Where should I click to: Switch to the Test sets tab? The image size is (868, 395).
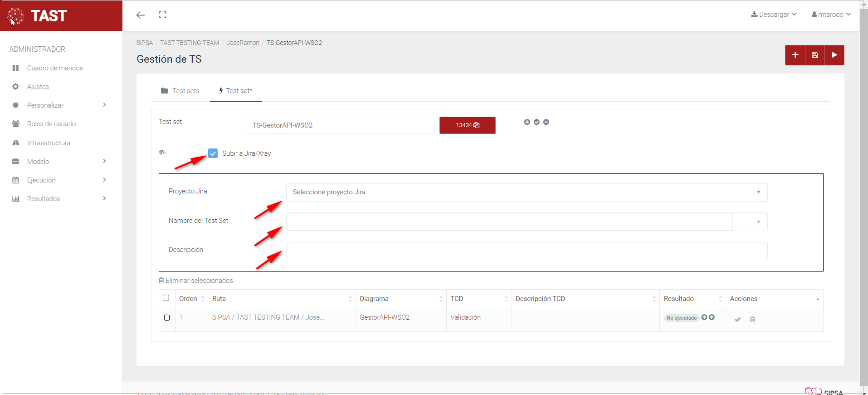(180, 91)
